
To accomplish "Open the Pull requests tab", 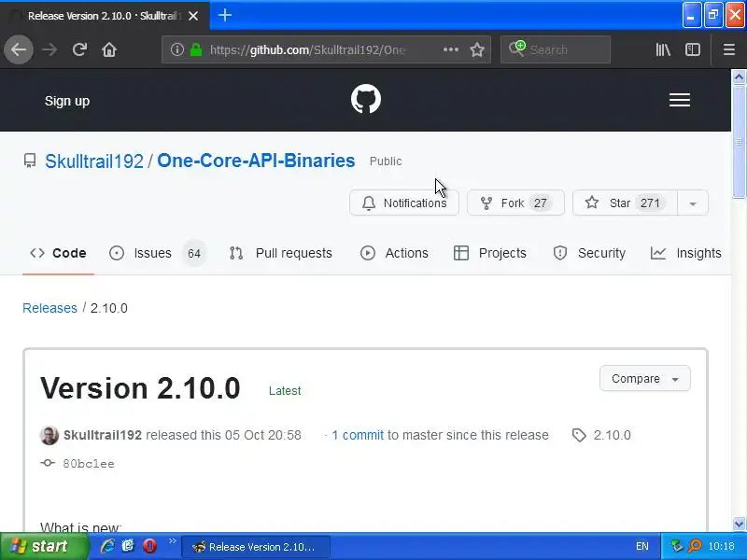I will [281, 253].
